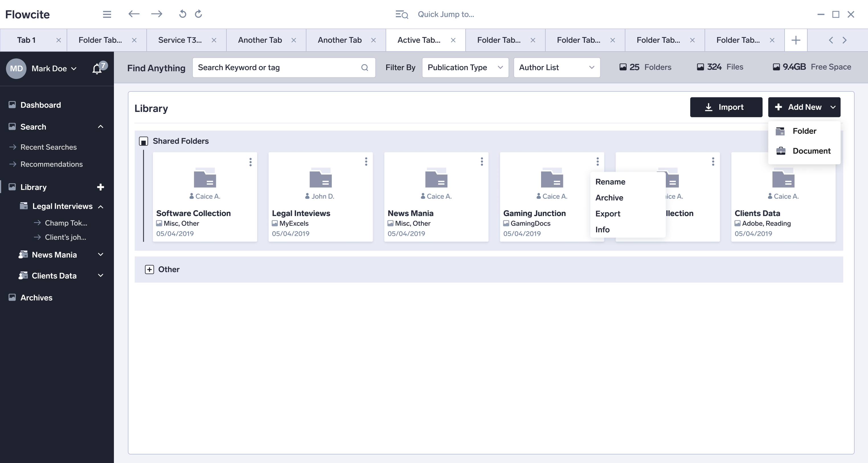868x463 pixels.
Task: Click the hamburger menu icon
Action: click(x=107, y=14)
